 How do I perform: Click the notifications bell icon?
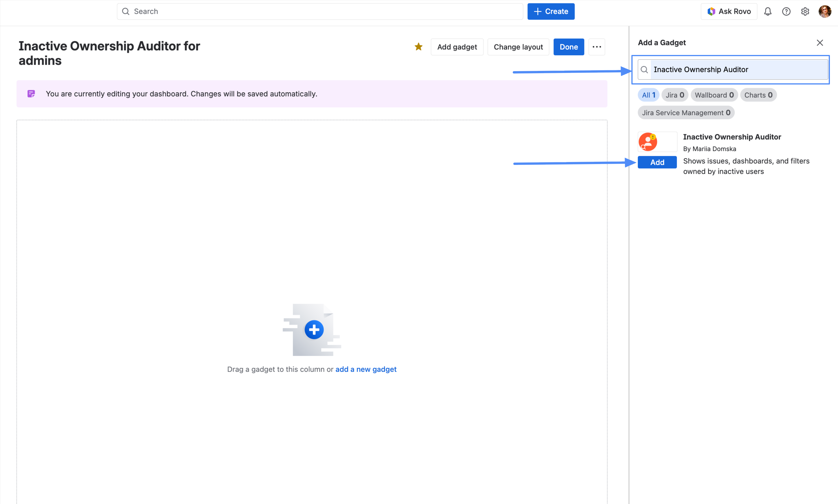[767, 12]
